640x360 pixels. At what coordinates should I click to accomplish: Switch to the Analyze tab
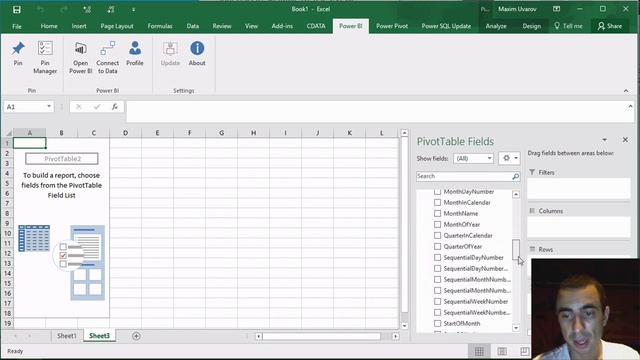[496, 26]
